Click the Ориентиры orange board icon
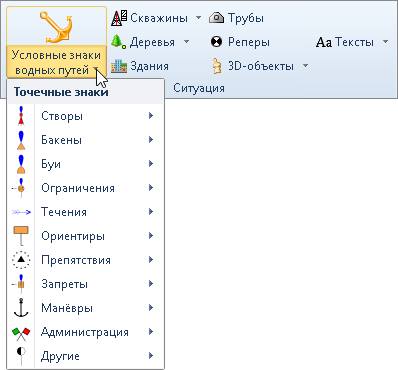 (x=21, y=236)
